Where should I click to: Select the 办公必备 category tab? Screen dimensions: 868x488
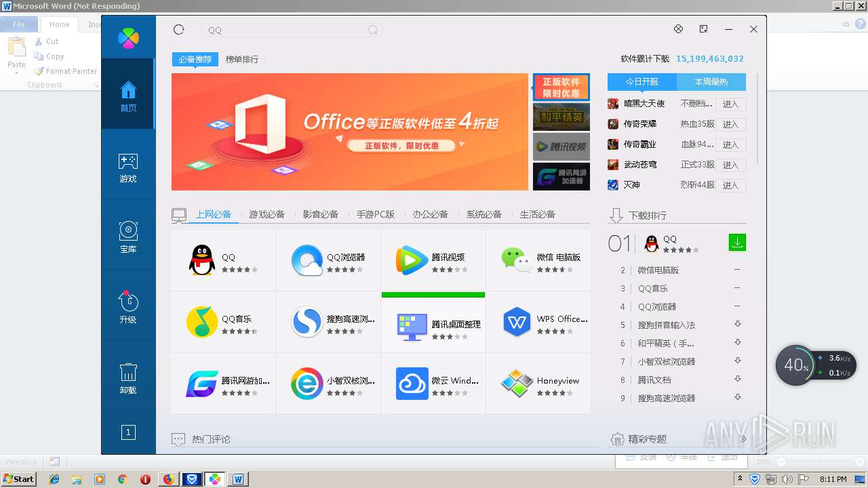click(x=430, y=214)
